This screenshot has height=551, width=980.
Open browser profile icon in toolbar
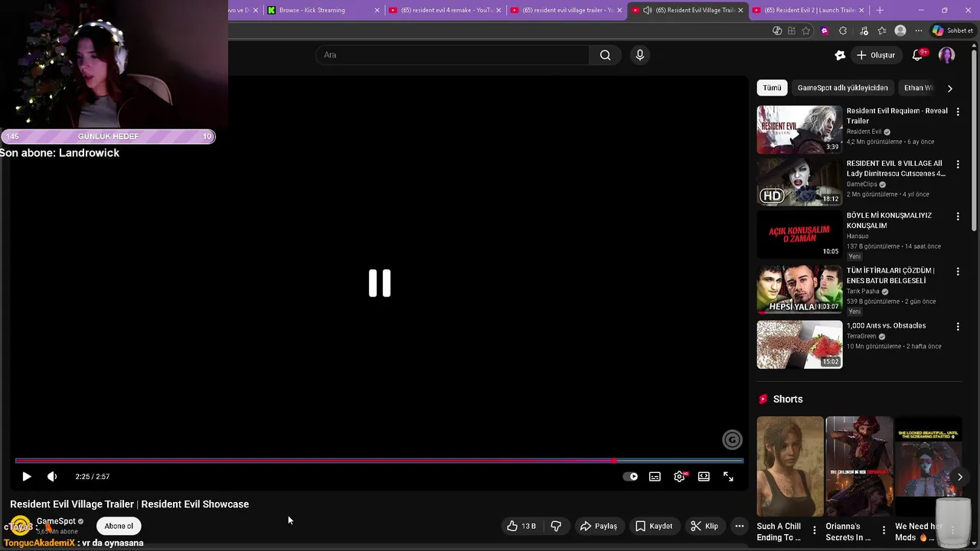point(900,31)
